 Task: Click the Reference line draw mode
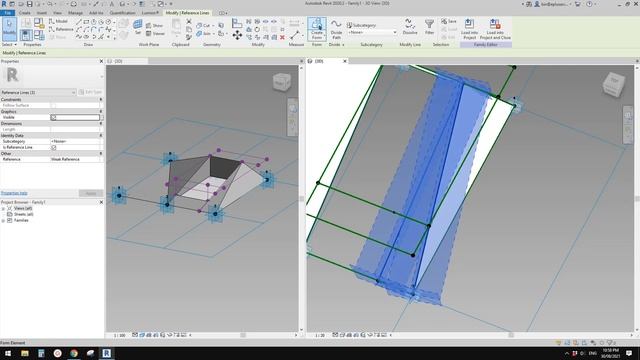(x=61, y=29)
